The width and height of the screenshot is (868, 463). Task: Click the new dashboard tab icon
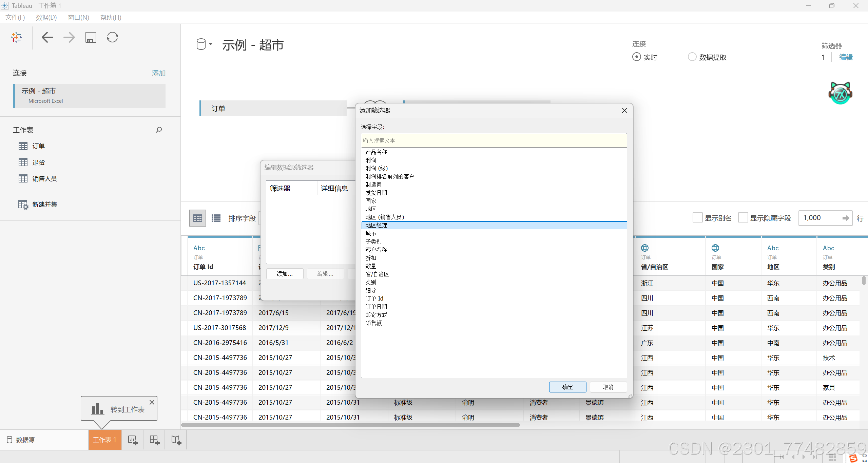(154, 440)
